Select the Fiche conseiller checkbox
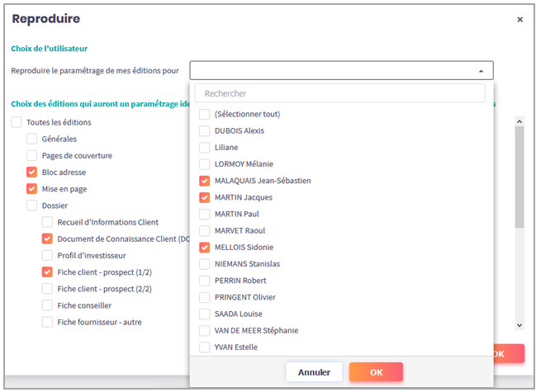Image resolution: width=536 pixels, height=392 pixels. 48,305
